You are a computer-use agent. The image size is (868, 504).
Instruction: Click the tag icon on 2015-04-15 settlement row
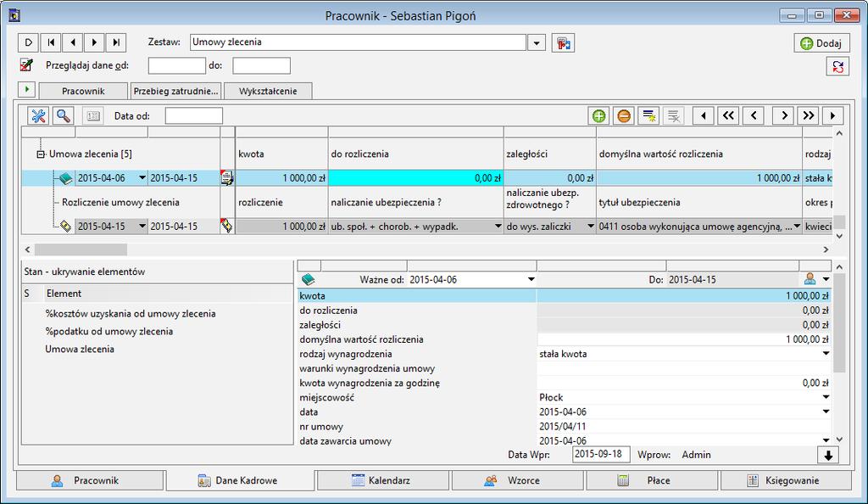tap(227, 226)
